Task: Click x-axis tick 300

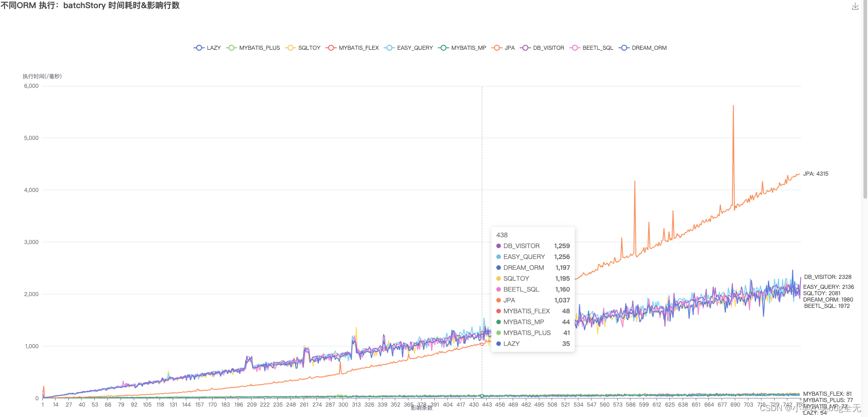Action: tap(343, 405)
